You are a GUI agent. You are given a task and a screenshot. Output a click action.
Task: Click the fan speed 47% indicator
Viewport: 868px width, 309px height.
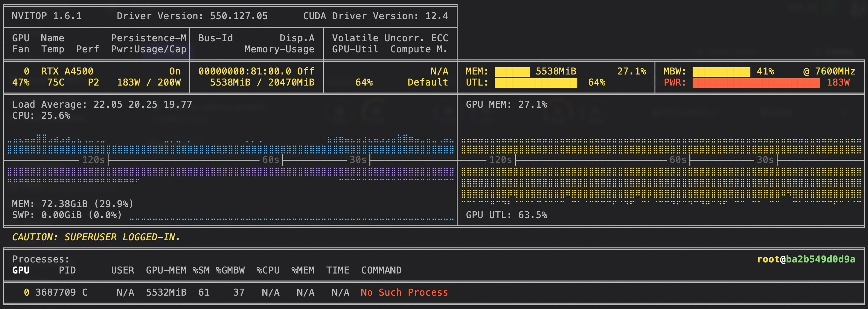[x=21, y=83]
